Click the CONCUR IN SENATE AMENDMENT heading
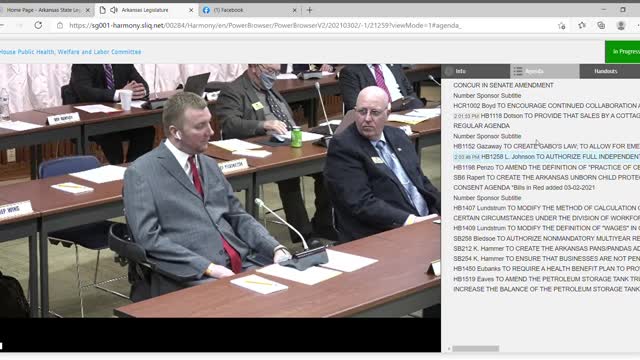This screenshot has width=640, height=360. click(x=503, y=85)
